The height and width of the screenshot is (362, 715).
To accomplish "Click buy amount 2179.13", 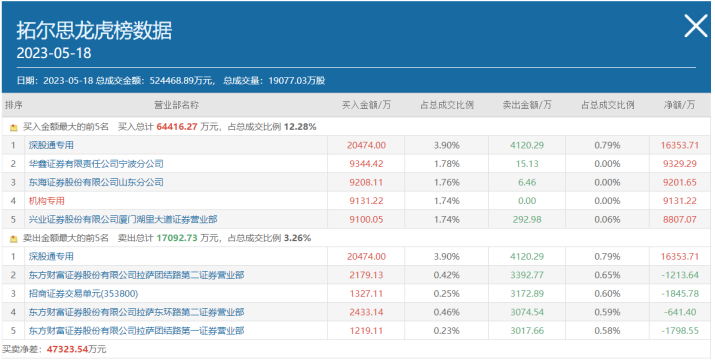I will 366,275.
